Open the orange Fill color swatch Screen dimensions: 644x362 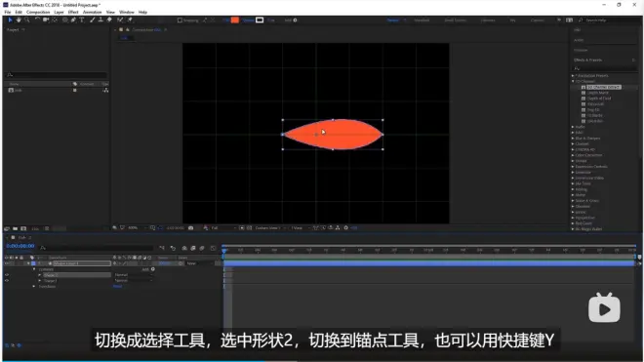(235, 20)
